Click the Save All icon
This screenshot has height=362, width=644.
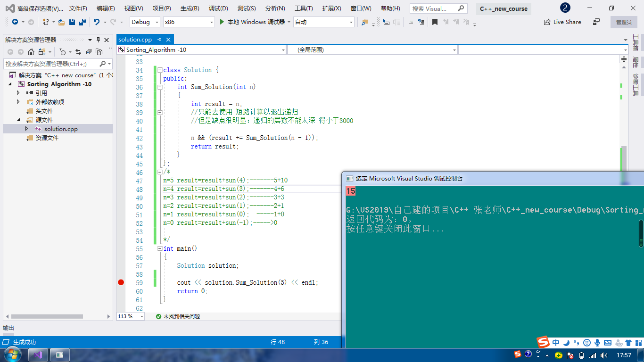[x=82, y=22]
